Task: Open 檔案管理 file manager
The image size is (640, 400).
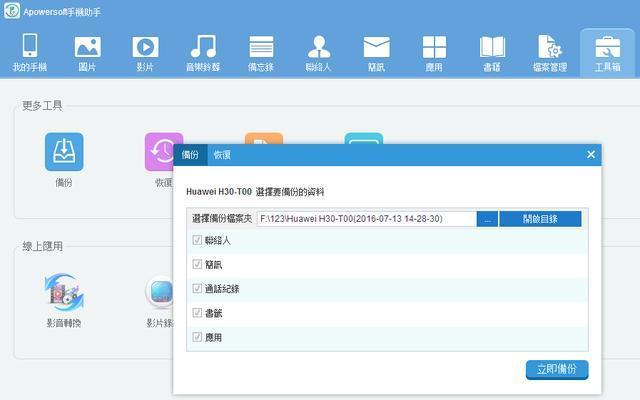Action: click(550, 52)
